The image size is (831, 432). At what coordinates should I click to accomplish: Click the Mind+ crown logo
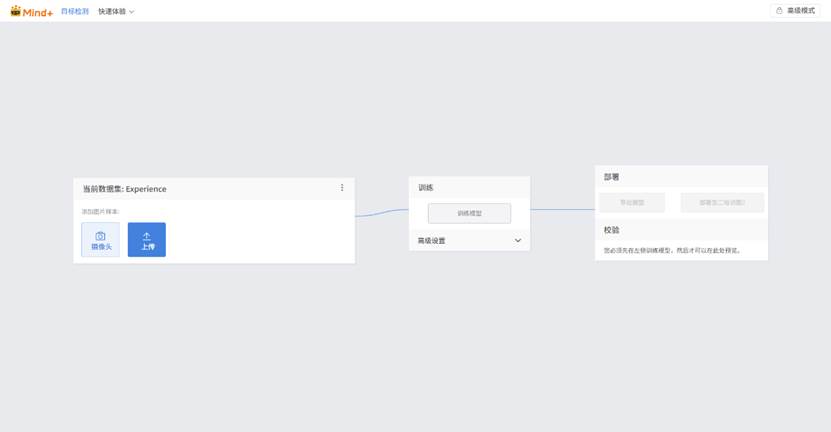(x=15, y=10)
